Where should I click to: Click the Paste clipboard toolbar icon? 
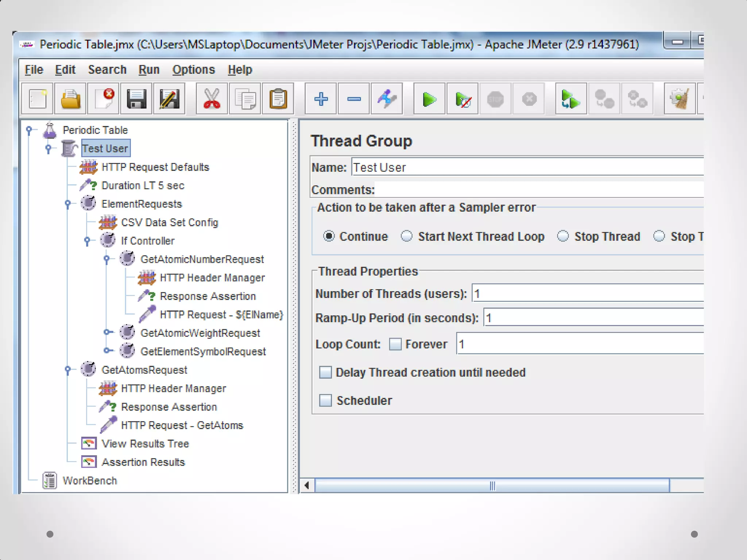pos(278,99)
